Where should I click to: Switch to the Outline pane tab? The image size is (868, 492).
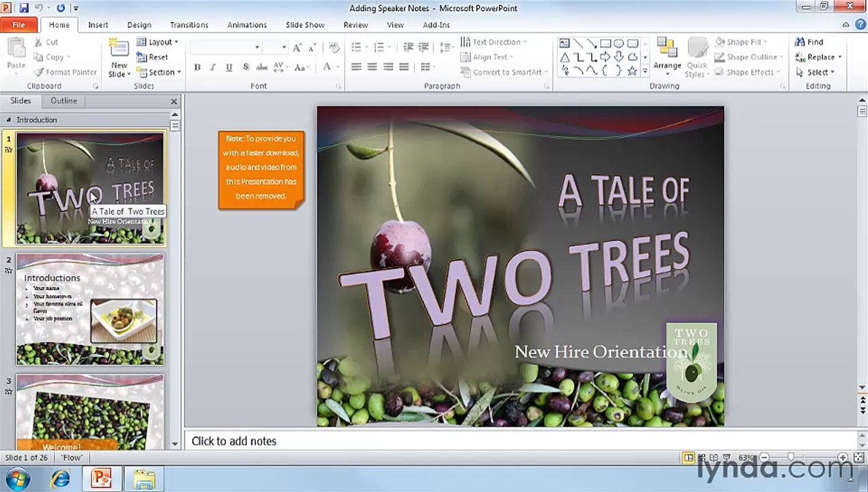click(x=64, y=100)
